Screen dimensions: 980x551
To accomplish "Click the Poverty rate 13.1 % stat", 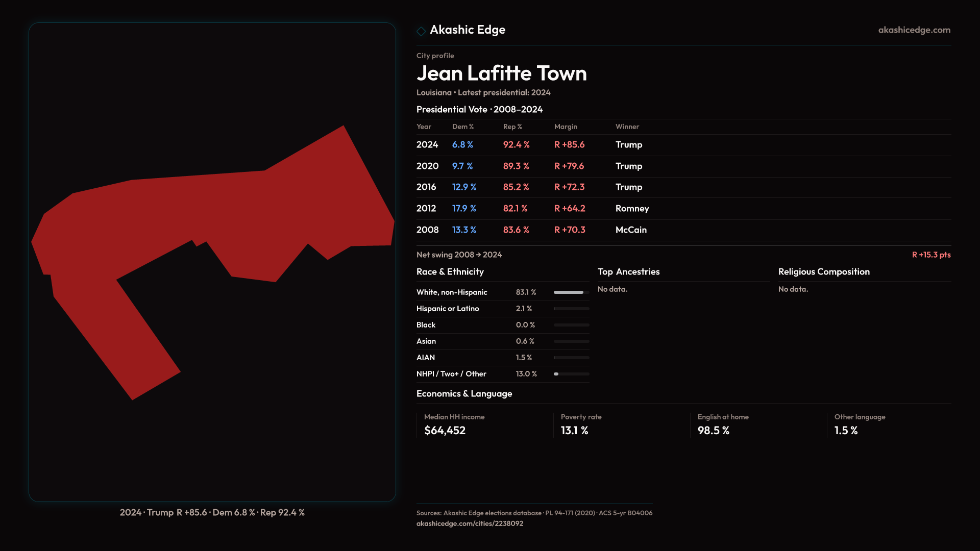I will 574,431.
